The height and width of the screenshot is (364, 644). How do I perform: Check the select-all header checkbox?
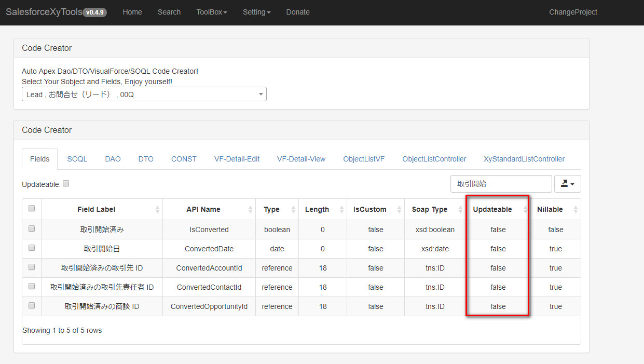point(32,208)
